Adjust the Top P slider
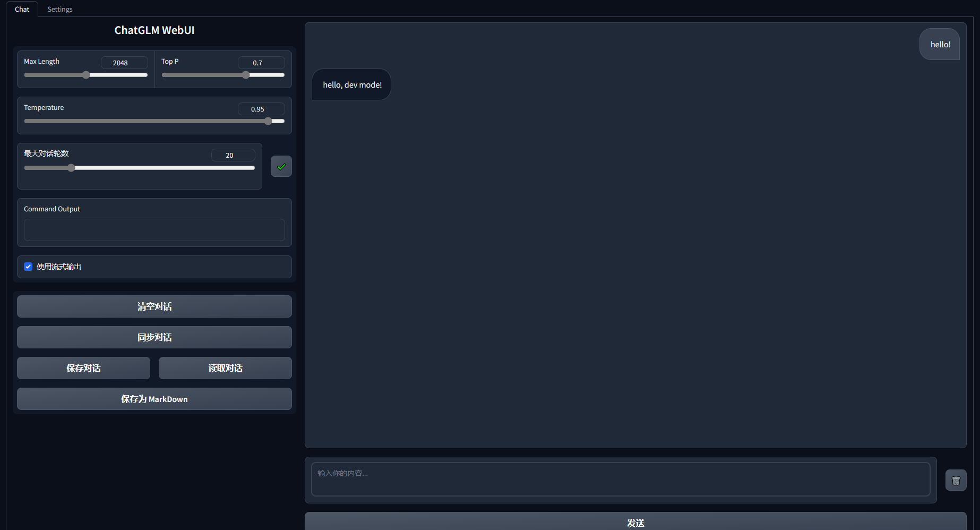This screenshot has width=980, height=530. click(223, 75)
